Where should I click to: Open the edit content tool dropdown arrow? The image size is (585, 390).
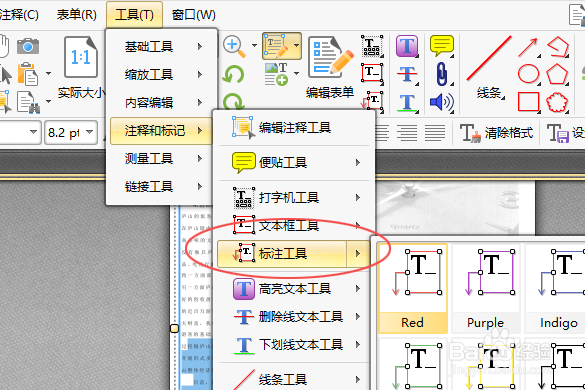[296, 46]
